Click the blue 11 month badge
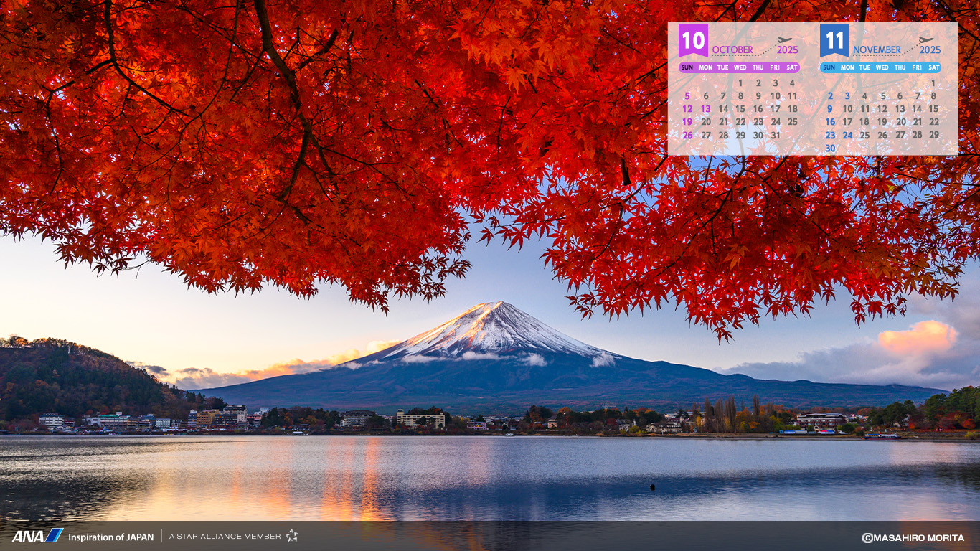This screenshot has width=980, height=551. pos(834,40)
